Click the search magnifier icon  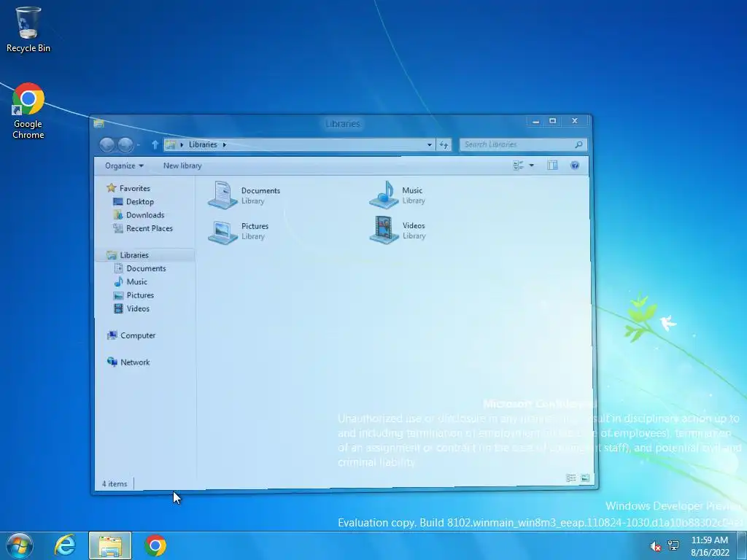578,144
